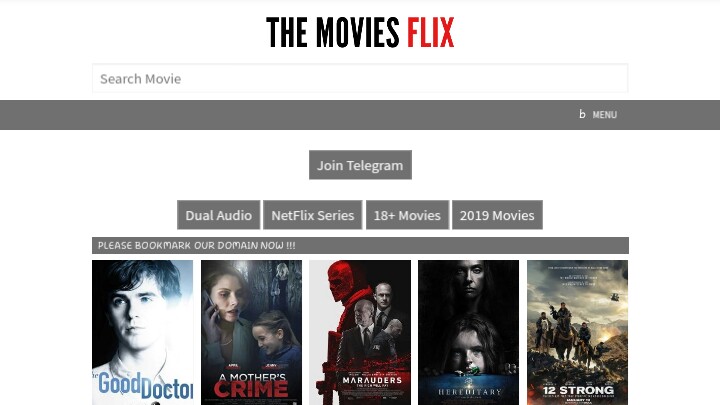Image resolution: width=720 pixels, height=405 pixels.
Task: View the 2019 Movies category
Action: [x=497, y=215]
